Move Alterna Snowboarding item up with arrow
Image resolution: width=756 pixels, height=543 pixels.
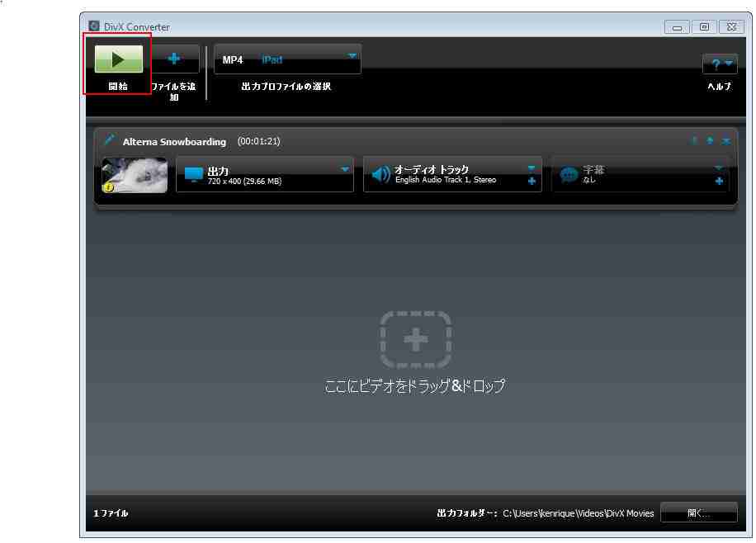[x=710, y=140]
